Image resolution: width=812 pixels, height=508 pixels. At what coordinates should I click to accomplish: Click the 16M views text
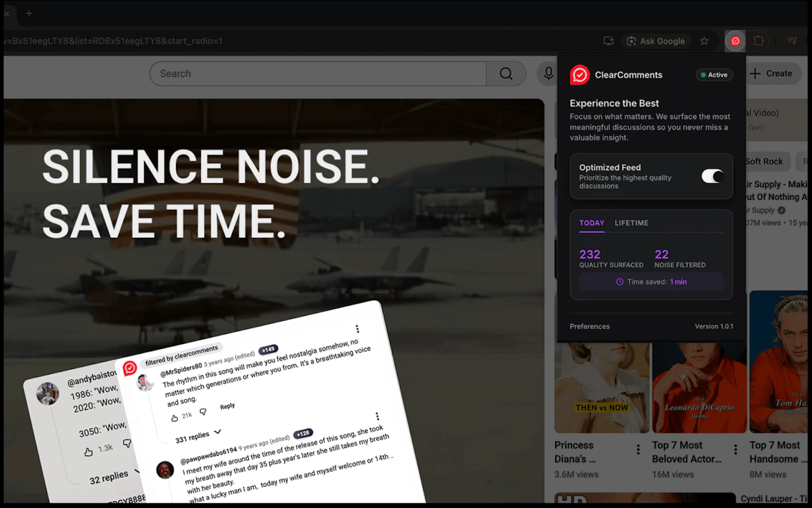tap(673, 474)
